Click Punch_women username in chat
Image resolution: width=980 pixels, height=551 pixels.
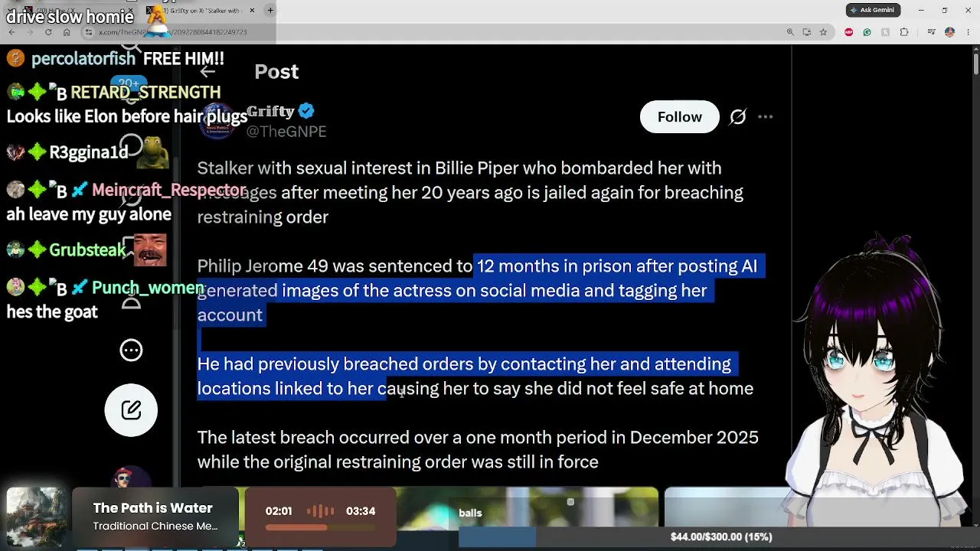[148, 289]
